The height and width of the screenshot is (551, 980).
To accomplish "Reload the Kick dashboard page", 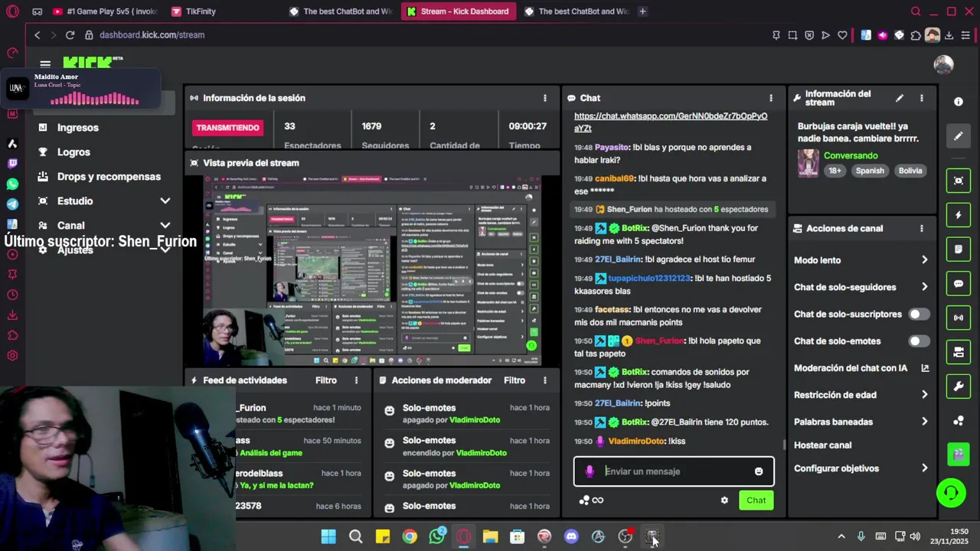I will pyautogui.click(x=70, y=35).
